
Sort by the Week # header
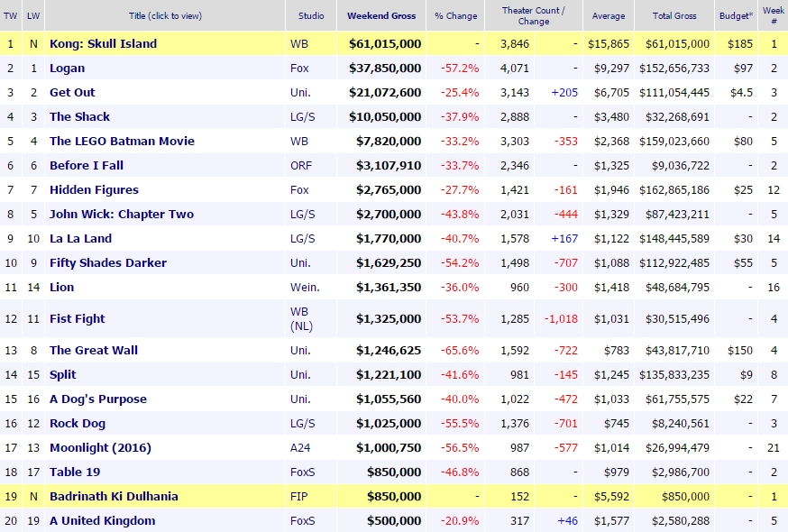click(774, 15)
